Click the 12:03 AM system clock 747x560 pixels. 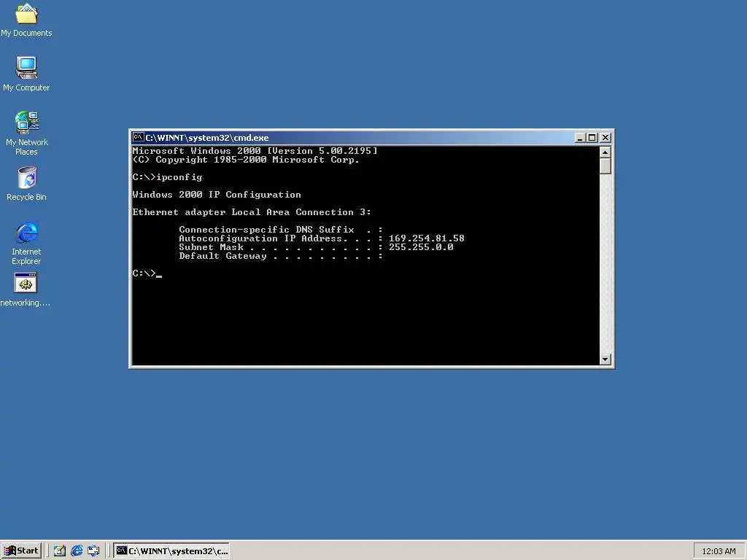point(719,551)
